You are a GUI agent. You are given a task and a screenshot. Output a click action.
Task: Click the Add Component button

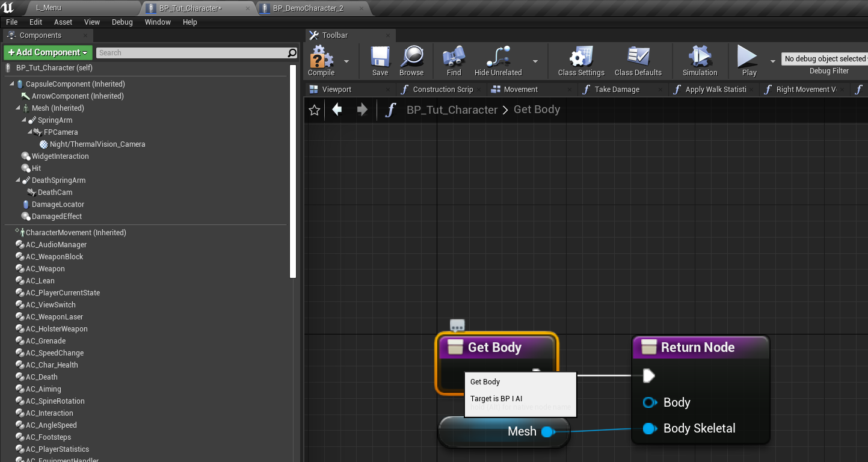tap(48, 52)
